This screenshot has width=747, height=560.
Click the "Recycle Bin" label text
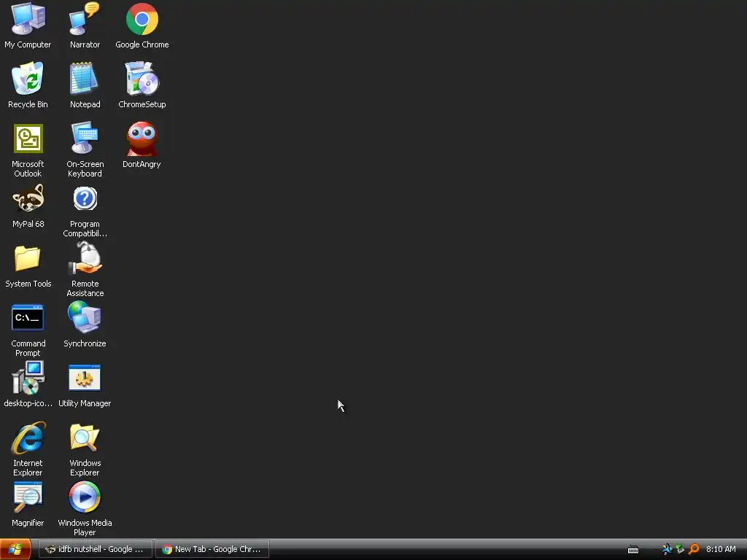pos(28,104)
